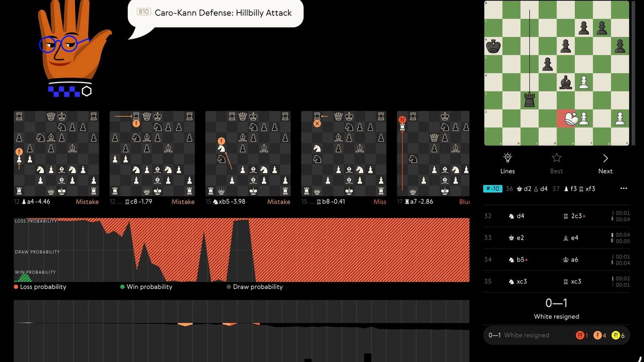Jump to move 33 king e2
The image size is (644, 362).
click(x=517, y=238)
